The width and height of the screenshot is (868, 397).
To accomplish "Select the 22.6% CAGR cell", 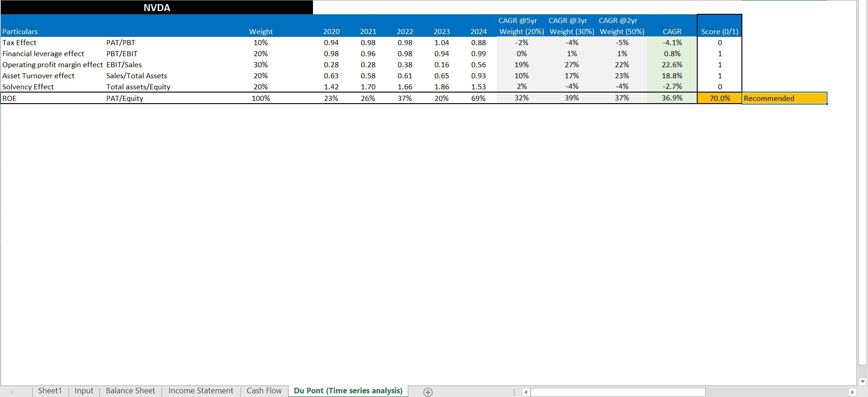I will click(672, 64).
